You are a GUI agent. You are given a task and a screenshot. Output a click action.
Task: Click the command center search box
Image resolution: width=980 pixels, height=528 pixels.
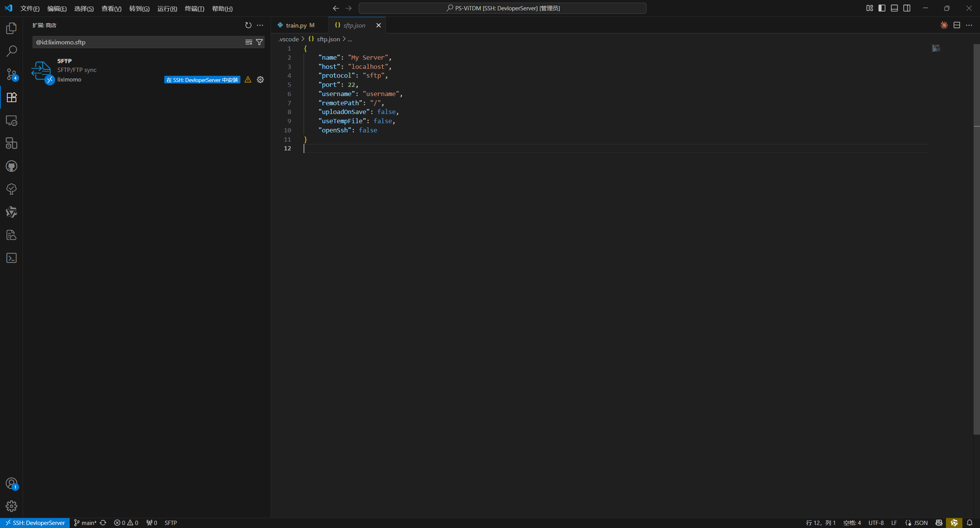502,8
